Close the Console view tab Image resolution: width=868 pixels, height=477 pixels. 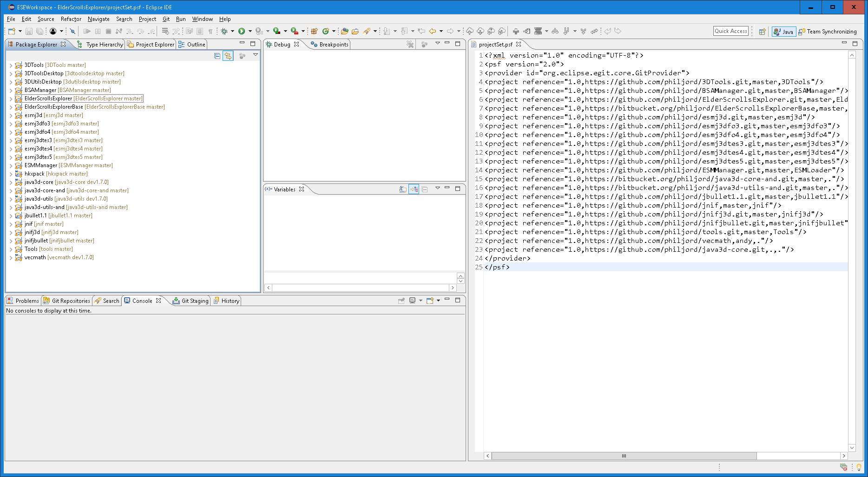[158, 301]
